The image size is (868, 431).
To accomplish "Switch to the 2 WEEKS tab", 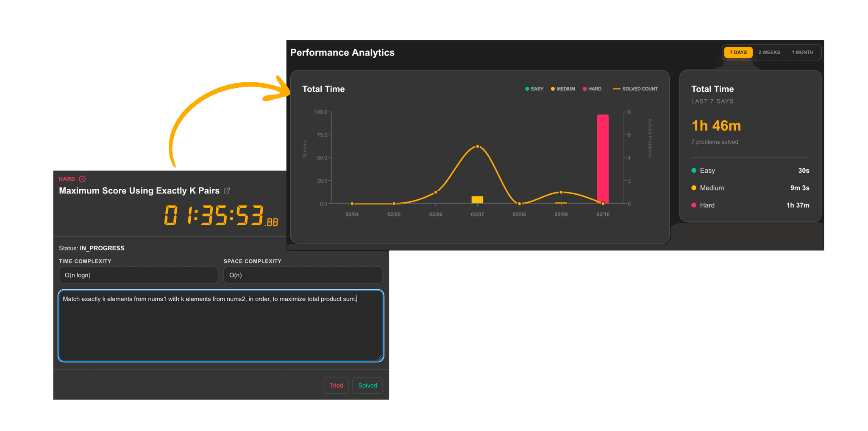I will [x=769, y=53].
